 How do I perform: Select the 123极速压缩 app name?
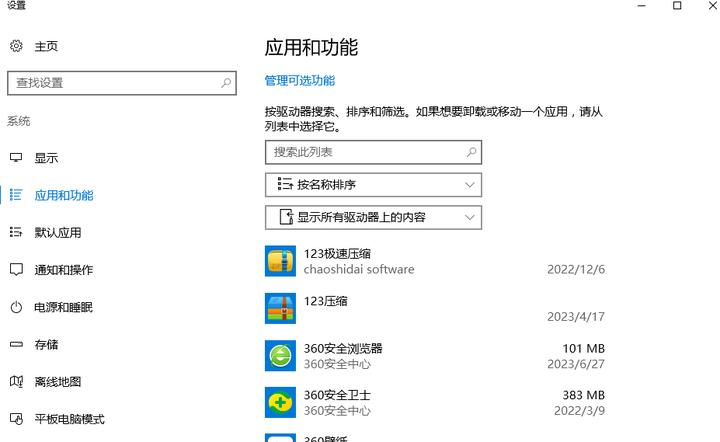[337, 253]
